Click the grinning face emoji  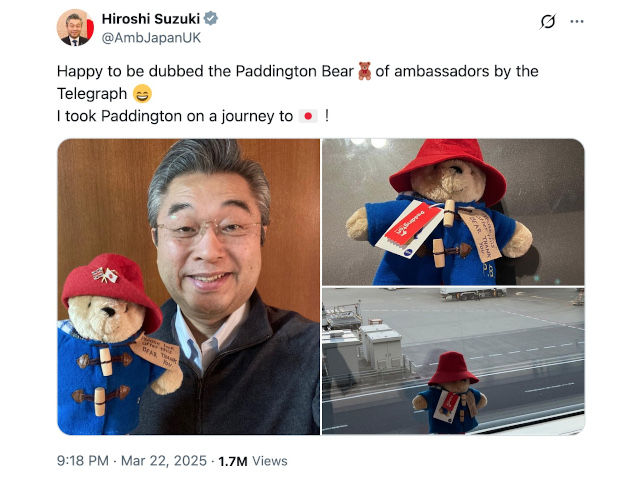coord(142,94)
